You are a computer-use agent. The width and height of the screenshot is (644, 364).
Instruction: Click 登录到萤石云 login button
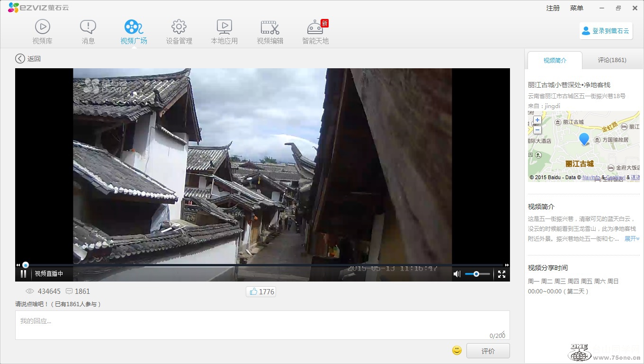point(606,31)
